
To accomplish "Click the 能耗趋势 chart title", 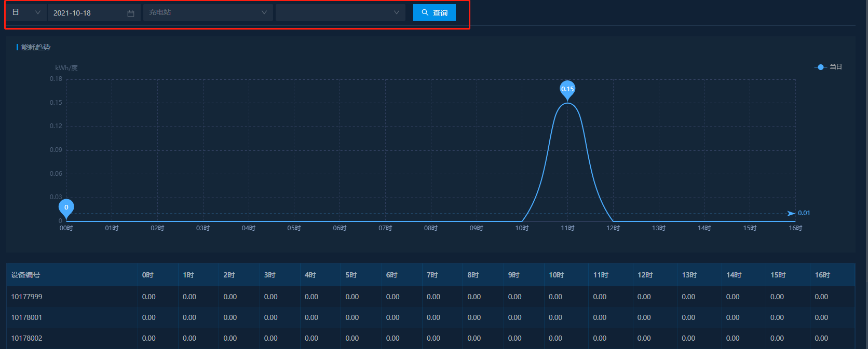I will click(36, 47).
